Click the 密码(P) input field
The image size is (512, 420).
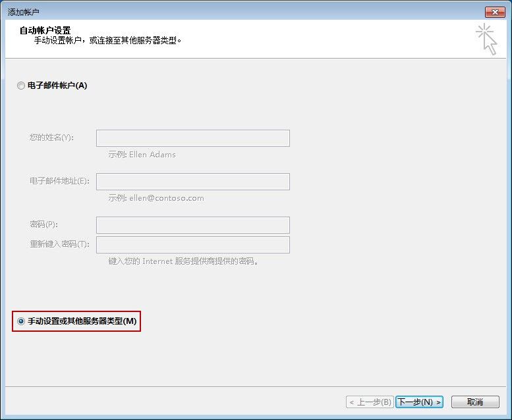[x=193, y=225]
